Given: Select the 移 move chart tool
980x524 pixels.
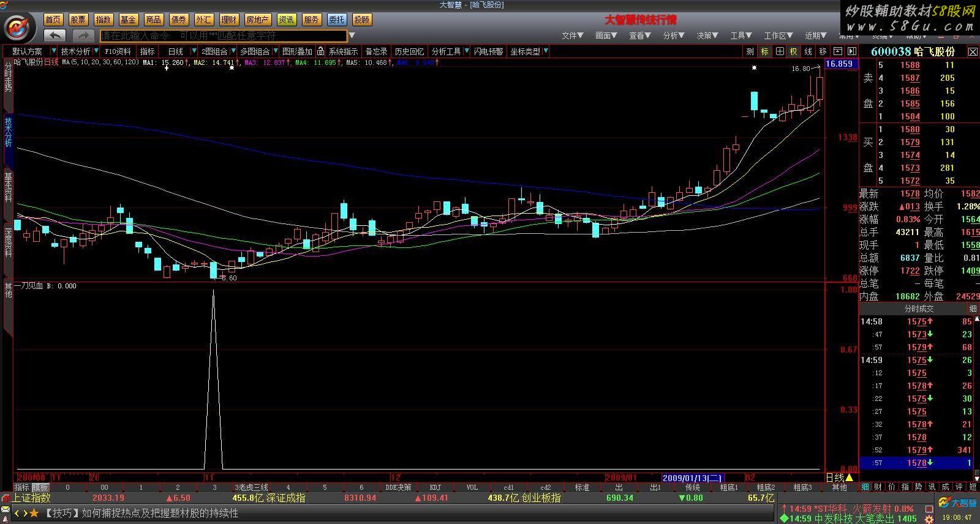Looking at the screenshot, I should [x=823, y=51].
